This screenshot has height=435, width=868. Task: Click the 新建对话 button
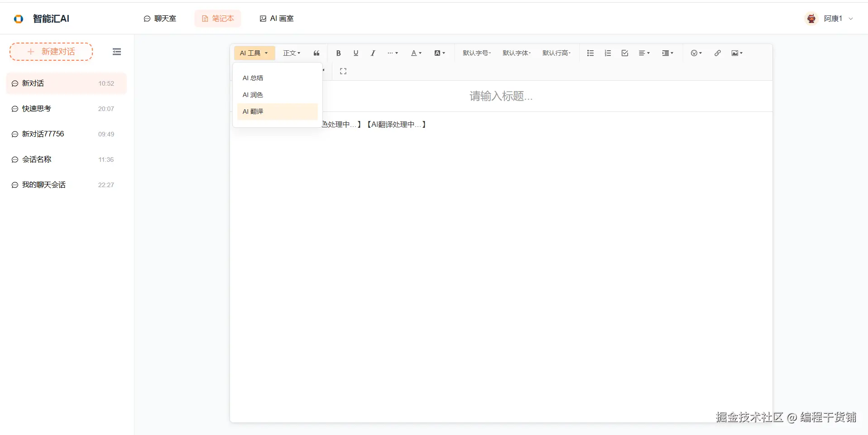tap(51, 51)
